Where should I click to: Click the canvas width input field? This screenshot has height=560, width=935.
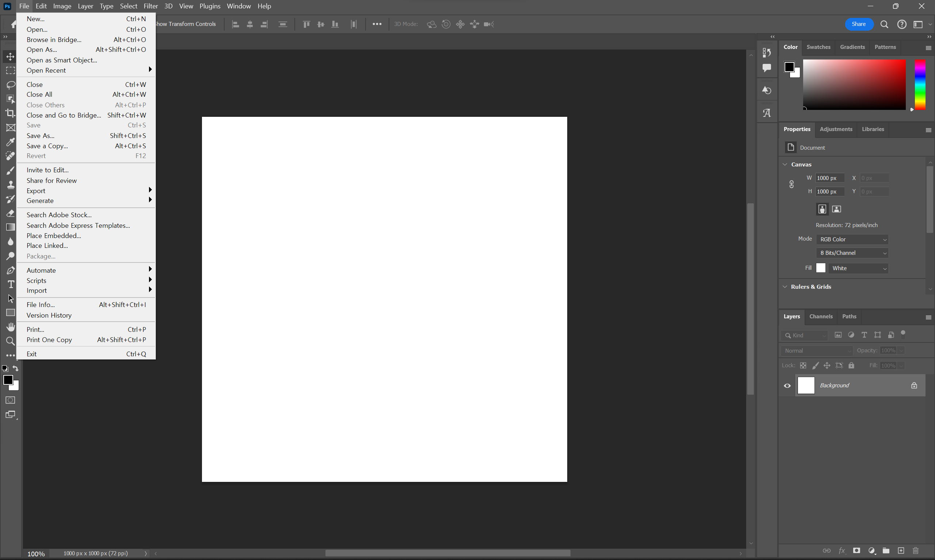tap(829, 178)
